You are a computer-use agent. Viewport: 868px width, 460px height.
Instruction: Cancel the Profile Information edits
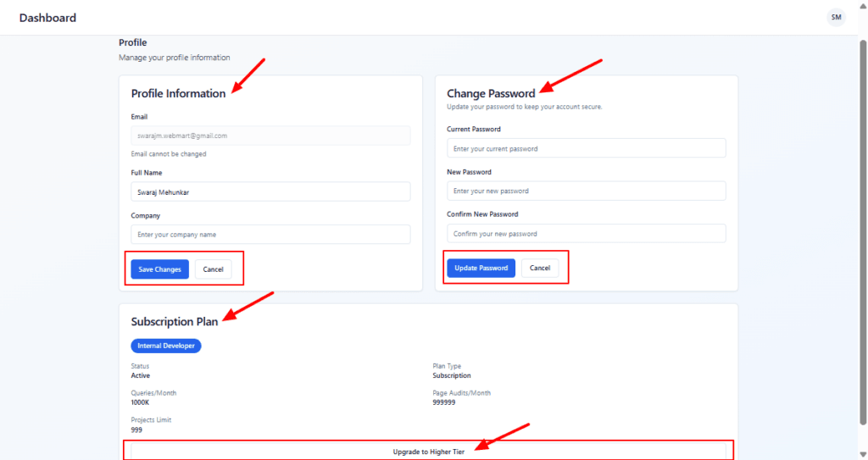click(213, 269)
